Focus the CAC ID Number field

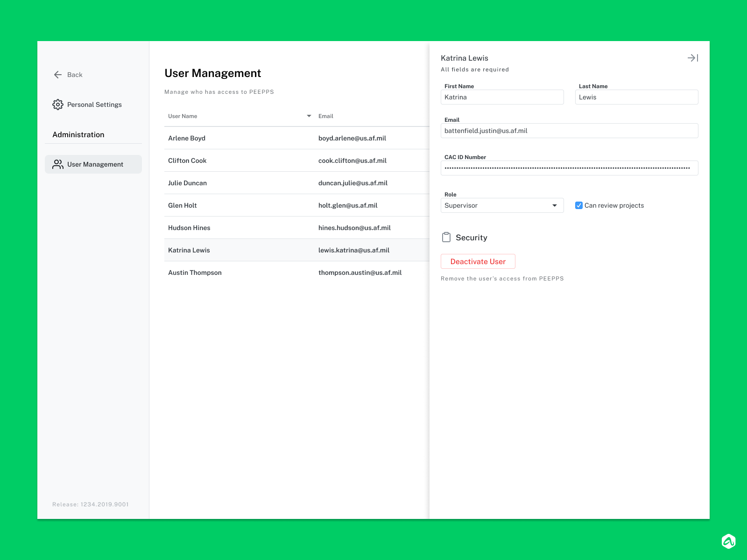click(570, 168)
